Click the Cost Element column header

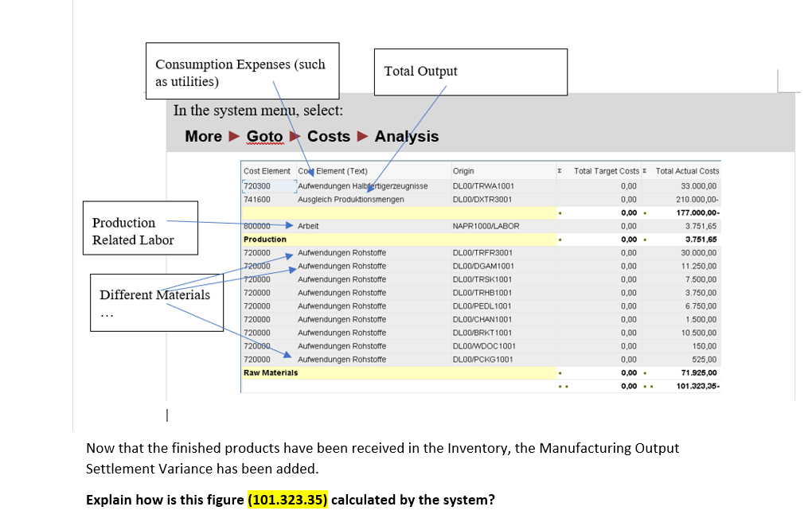point(267,171)
